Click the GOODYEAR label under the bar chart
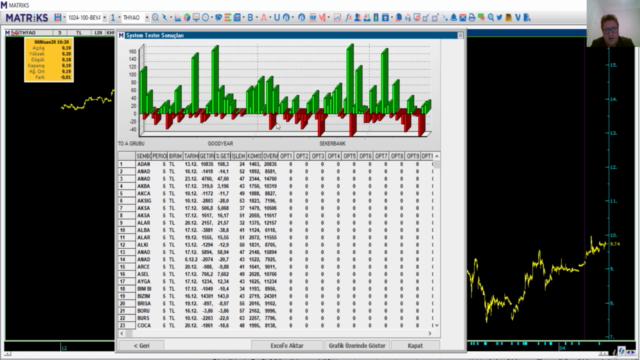640x360 pixels. pyautogui.click(x=220, y=144)
